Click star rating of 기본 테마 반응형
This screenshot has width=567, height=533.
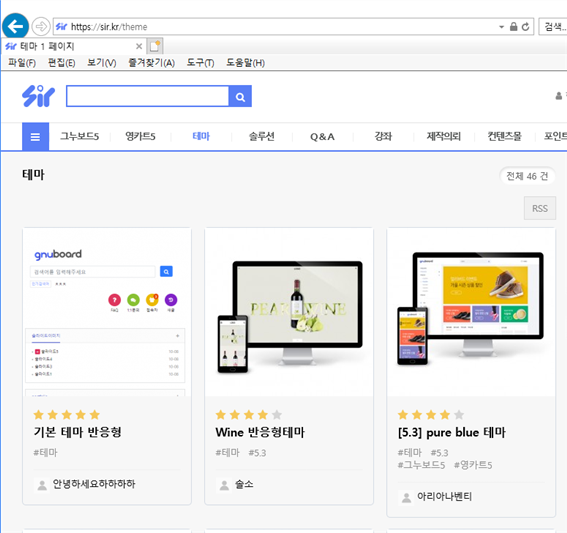[67, 415]
